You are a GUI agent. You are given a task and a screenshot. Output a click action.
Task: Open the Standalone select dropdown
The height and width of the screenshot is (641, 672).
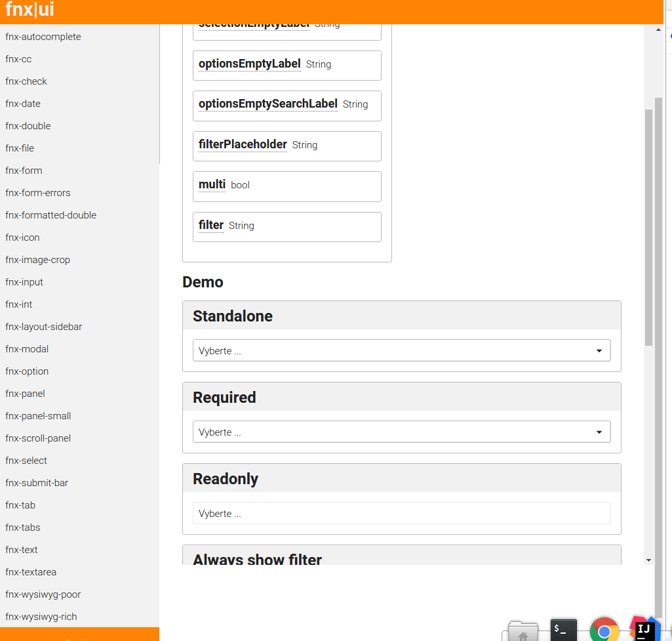tap(402, 350)
